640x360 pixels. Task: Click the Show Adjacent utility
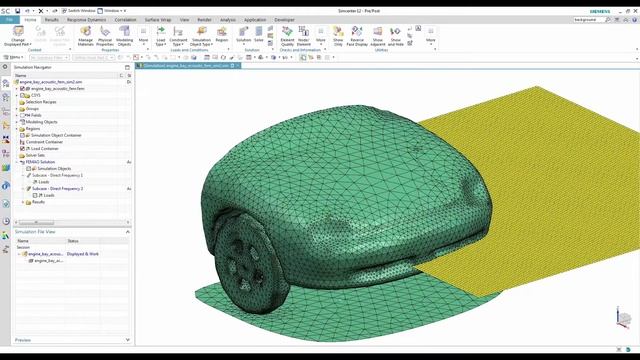pyautogui.click(x=378, y=36)
